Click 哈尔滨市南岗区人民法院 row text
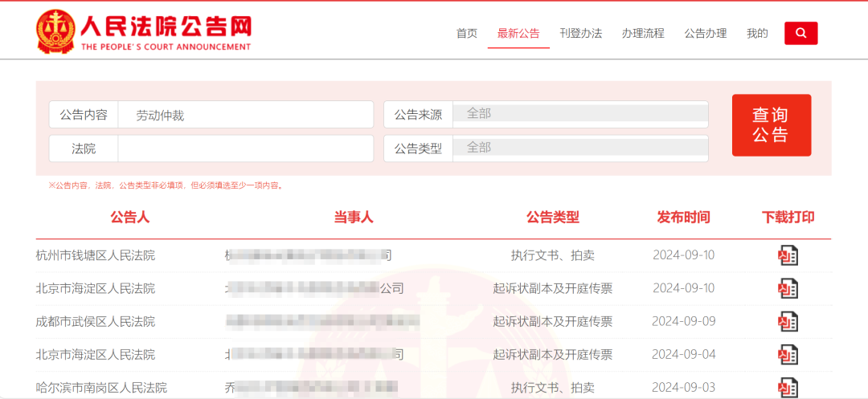This screenshot has height=399, width=868. point(101,388)
